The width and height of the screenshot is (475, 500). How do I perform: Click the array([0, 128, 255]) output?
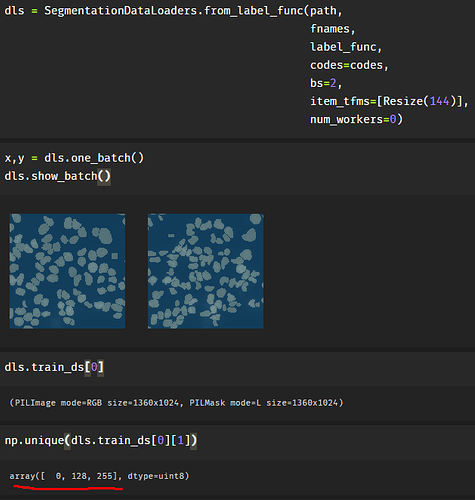point(99,476)
